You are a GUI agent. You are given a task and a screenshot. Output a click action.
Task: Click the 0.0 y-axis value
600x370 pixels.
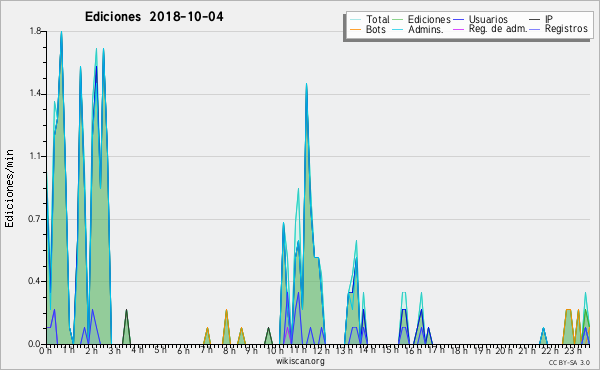[x=35, y=344]
